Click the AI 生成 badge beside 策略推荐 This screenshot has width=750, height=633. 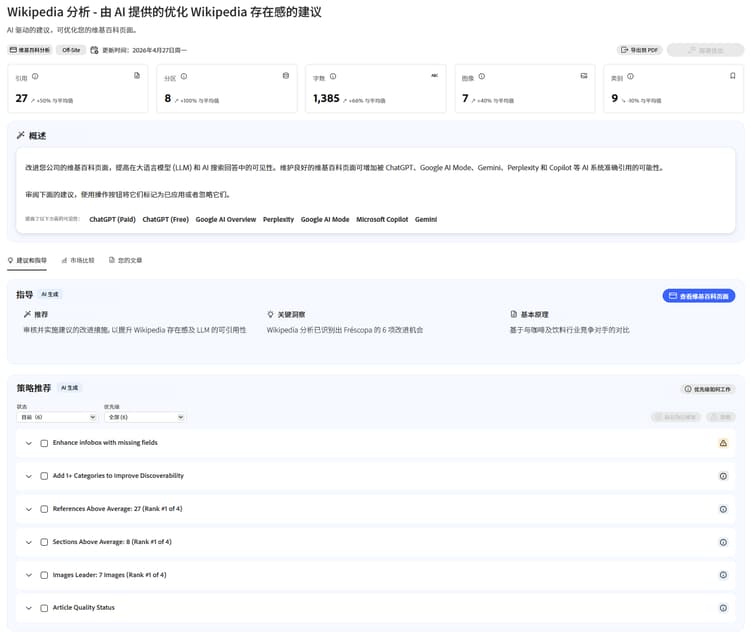pos(69,388)
